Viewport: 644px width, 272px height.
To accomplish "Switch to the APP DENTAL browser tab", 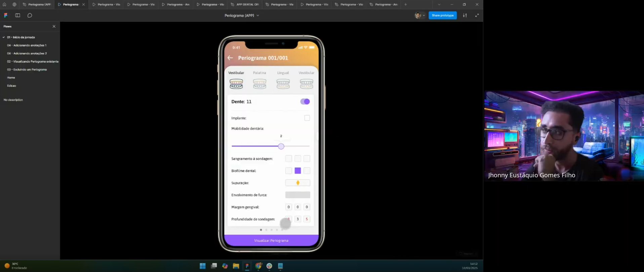I will pos(245,5).
